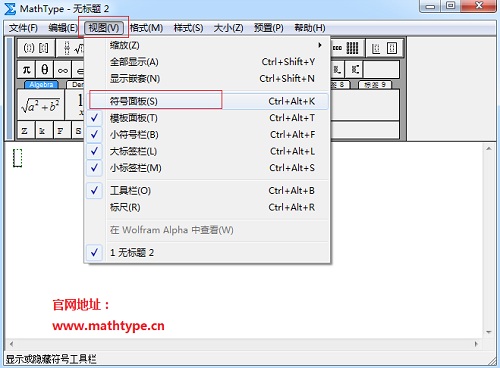Toggle the Ruler 标尺(R) option
500x368 pixels.
tap(208, 207)
